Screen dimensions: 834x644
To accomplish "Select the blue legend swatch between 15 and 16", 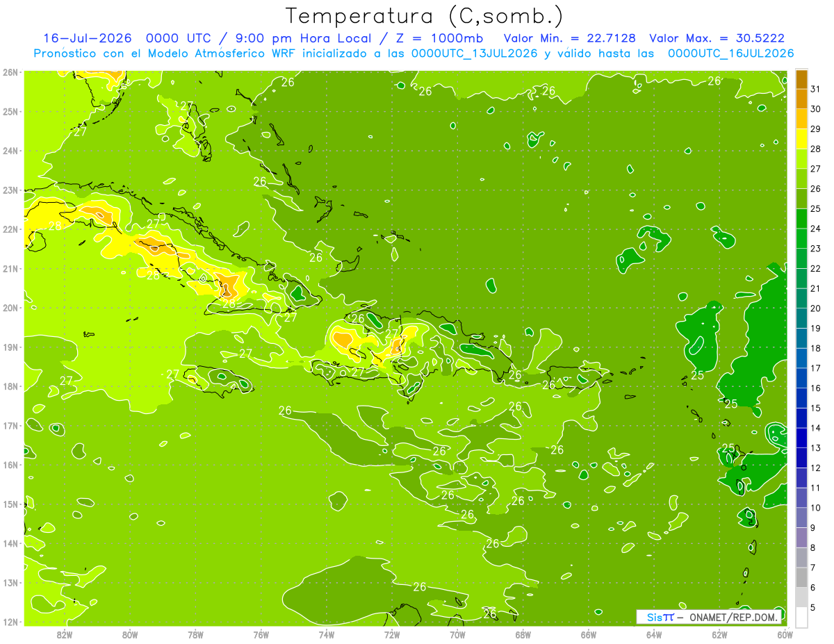I will coord(801,398).
